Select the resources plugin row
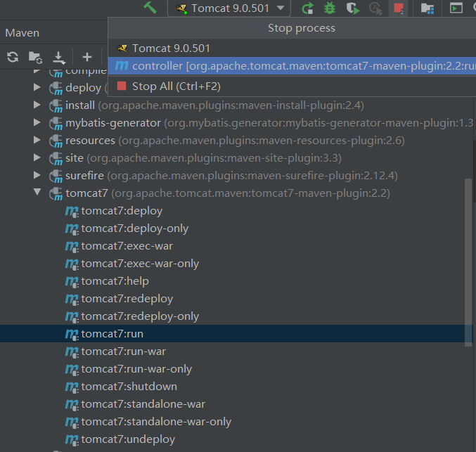The width and height of the screenshot is (476, 452). coord(237,141)
